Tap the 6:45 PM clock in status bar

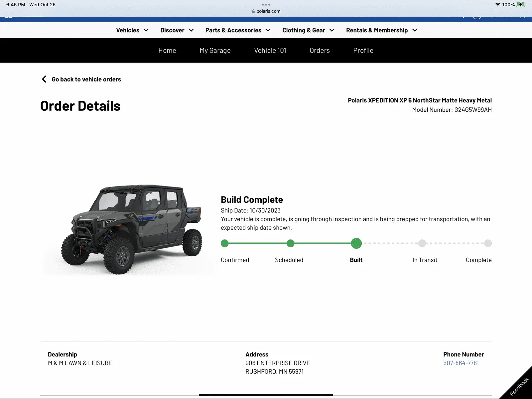(16, 5)
